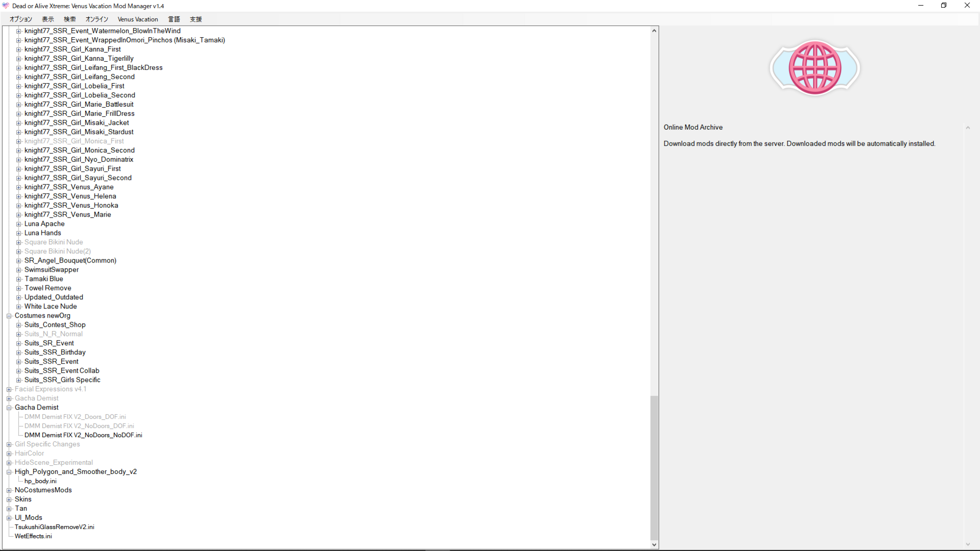Expand the SwimsuitSwapper node
This screenshot has height=551, width=980.
coord(19,270)
